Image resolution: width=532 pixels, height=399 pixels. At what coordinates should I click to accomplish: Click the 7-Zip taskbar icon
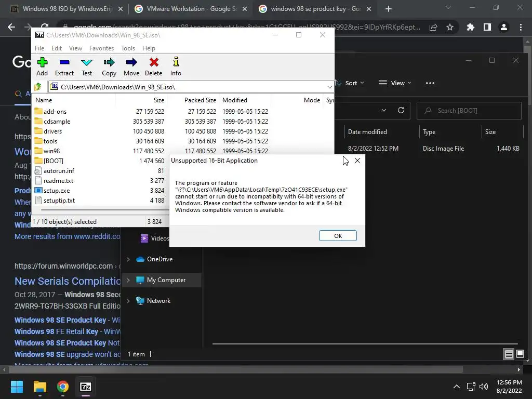(x=86, y=387)
